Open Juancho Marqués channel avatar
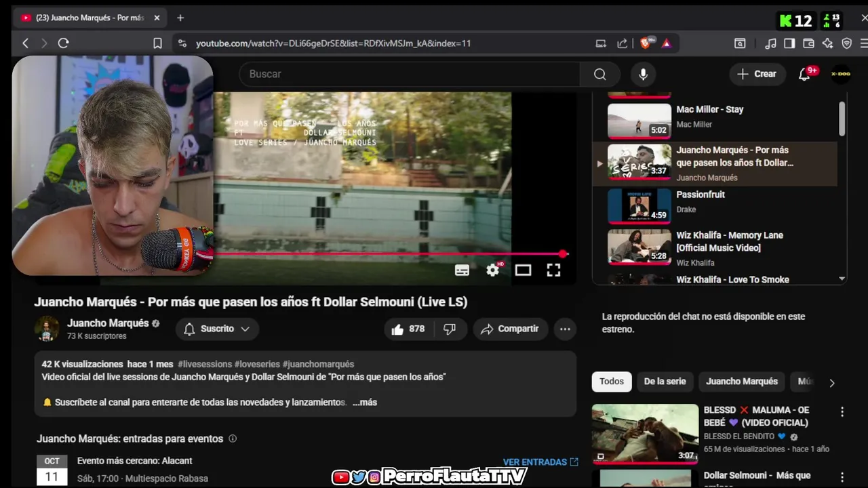The width and height of the screenshot is (868, 488). (x=47, y=329)
